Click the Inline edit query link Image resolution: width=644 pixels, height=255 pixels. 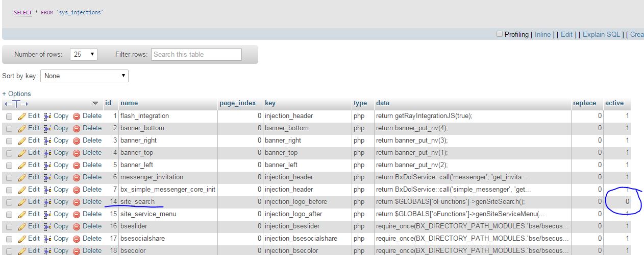(x=542, y=34)
